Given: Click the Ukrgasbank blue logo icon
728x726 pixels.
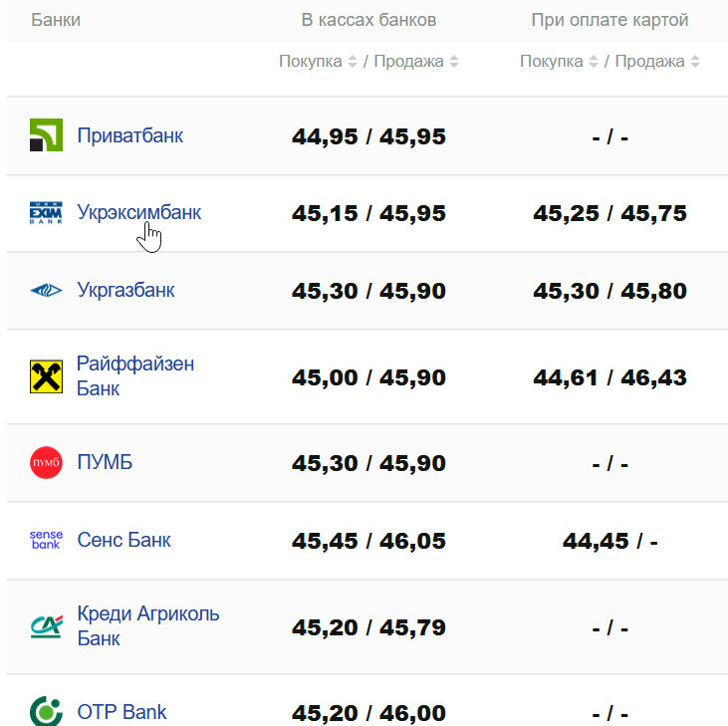Looking at the screenshot, I should (46, 291).
